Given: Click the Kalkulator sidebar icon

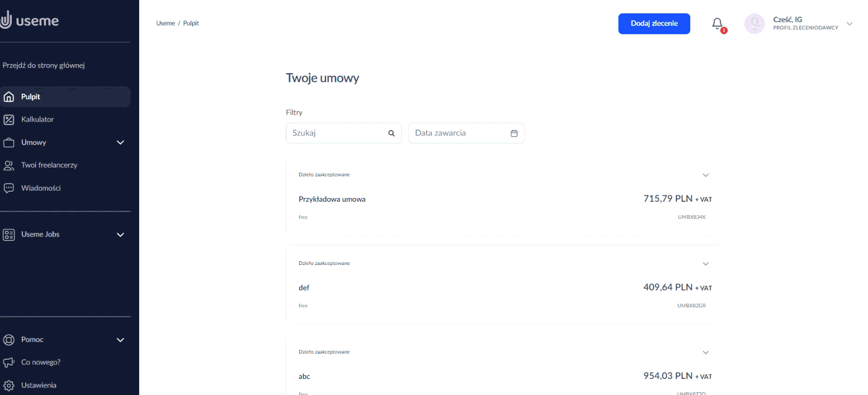Looking at the screenshot, I should (9, 119).
